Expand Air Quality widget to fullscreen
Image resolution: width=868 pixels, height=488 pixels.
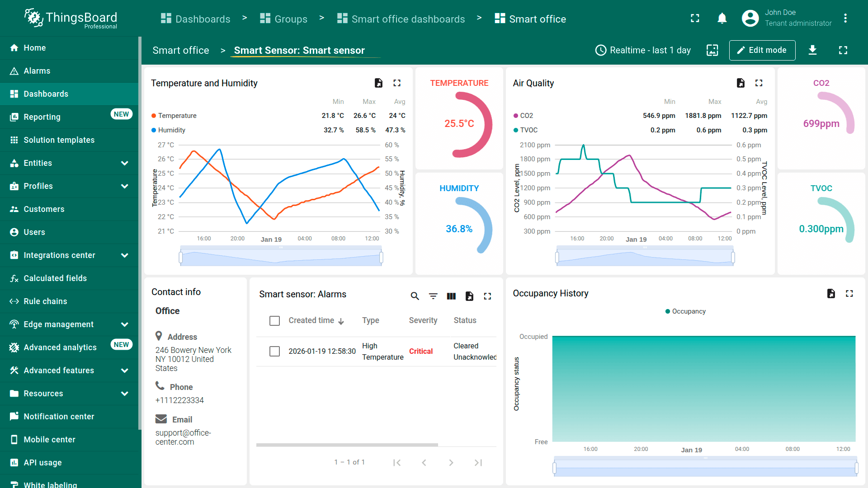point(759,83)
